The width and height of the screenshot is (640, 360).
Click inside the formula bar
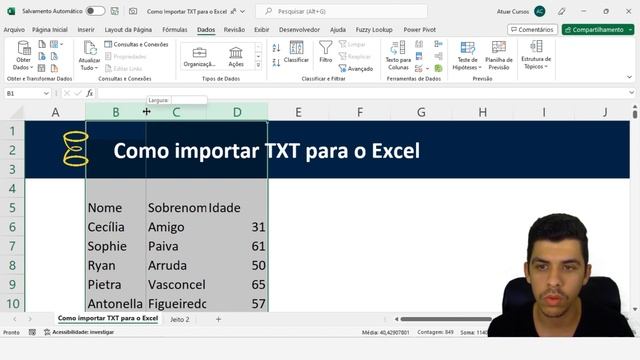[362, 93]
